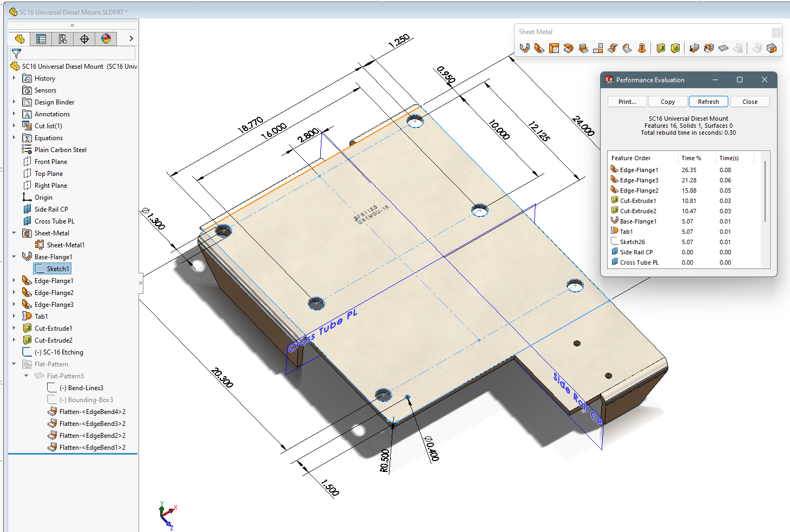Click Copy in Performance Evaluation
Image resolution: width=790 pixels, height=532 pixels.
668,102
